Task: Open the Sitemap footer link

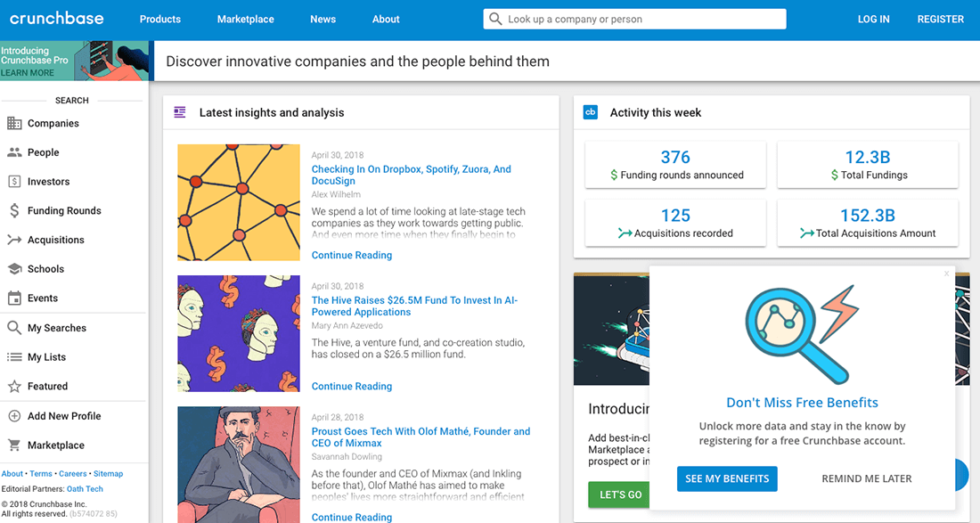Action: pyautogui.click(x=108, y=474)
